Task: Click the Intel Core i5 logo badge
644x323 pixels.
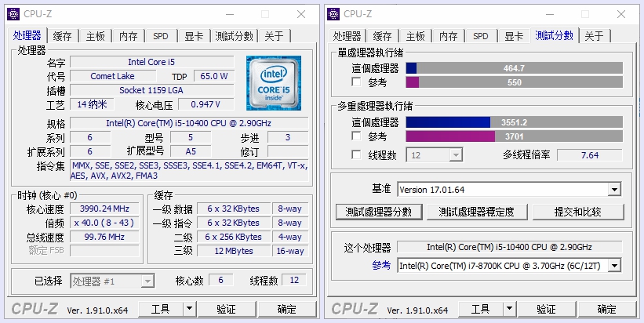Action: click(x=274, y=83)
